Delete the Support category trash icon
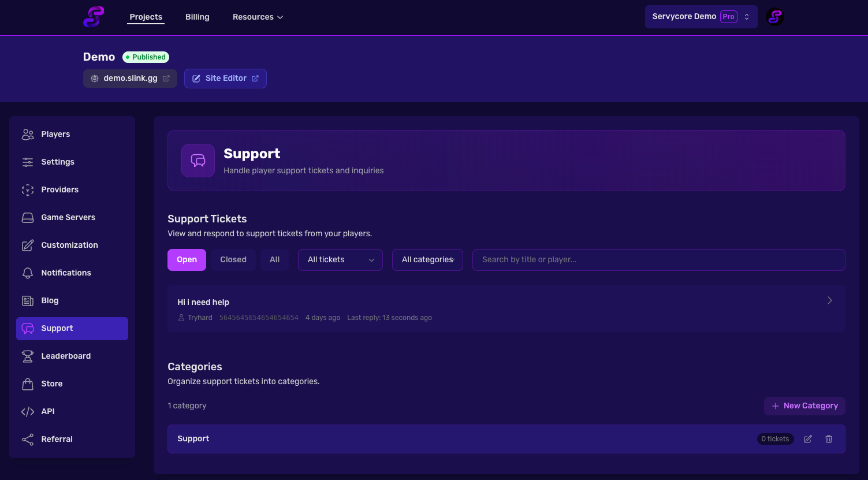This screenshot has height=480, width=868. click(x=829, y=439)
